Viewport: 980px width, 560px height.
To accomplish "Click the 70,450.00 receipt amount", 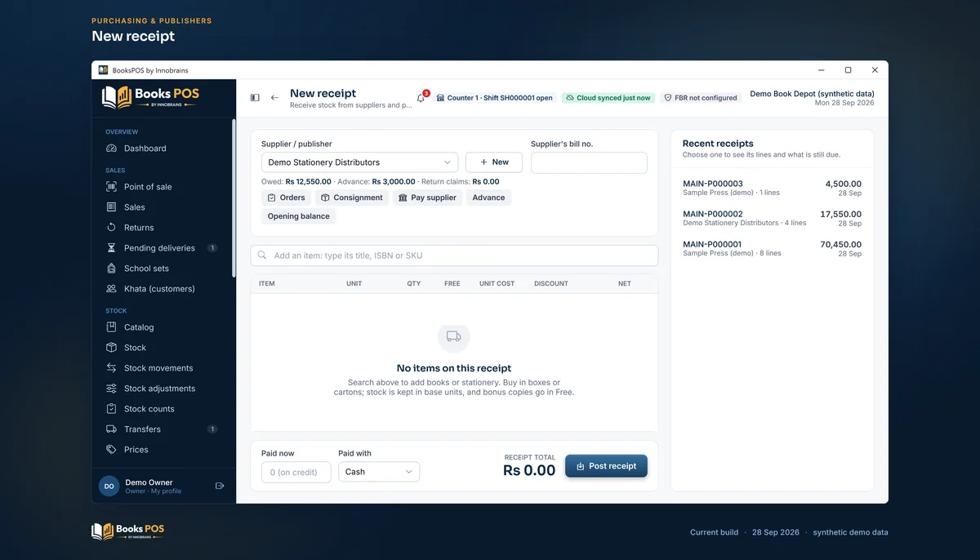I will pyautogui.click(x=841, y=244).
